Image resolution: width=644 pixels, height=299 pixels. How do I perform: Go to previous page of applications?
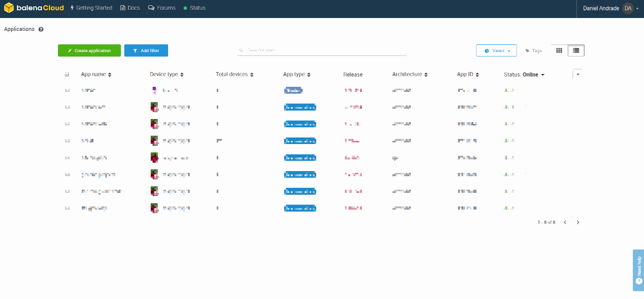(x=565, y=222)
